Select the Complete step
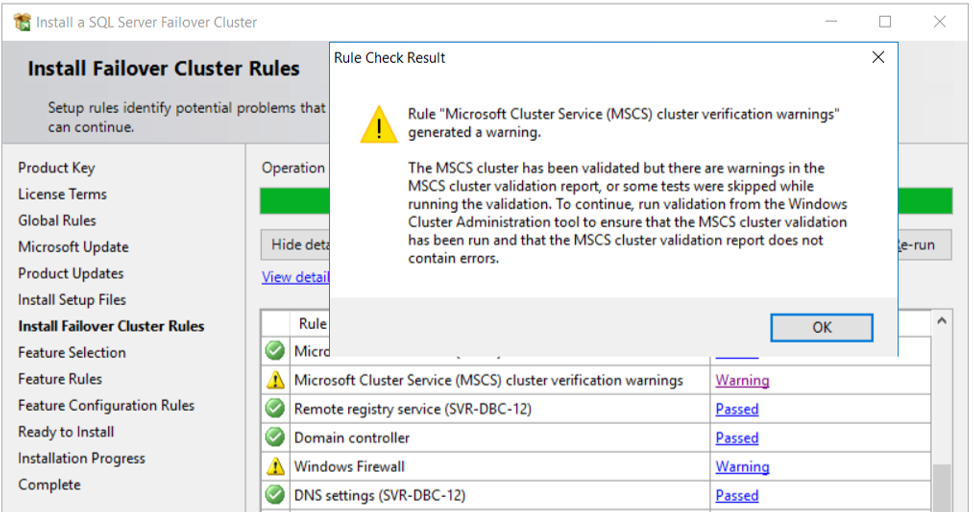This screenshot has height=517, width=973. (49, 484)
